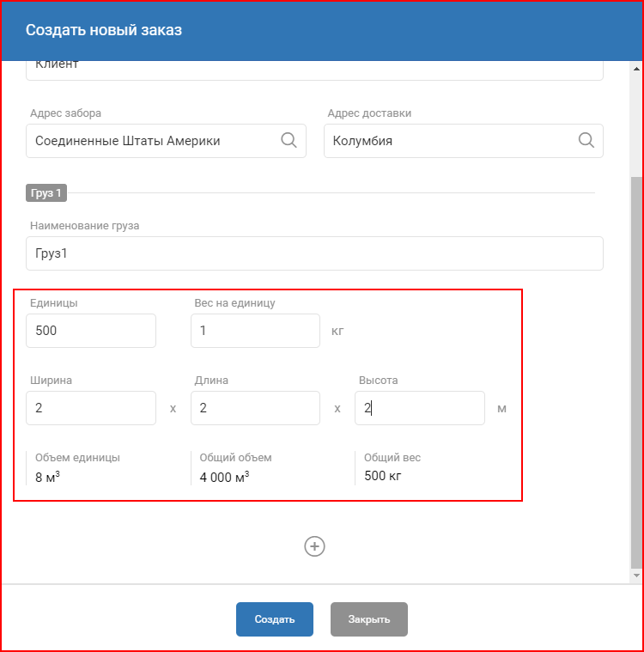Select the Наименование груза field with Груз1
This screenshot has height=652, width=644.
(x=314, y=253)
